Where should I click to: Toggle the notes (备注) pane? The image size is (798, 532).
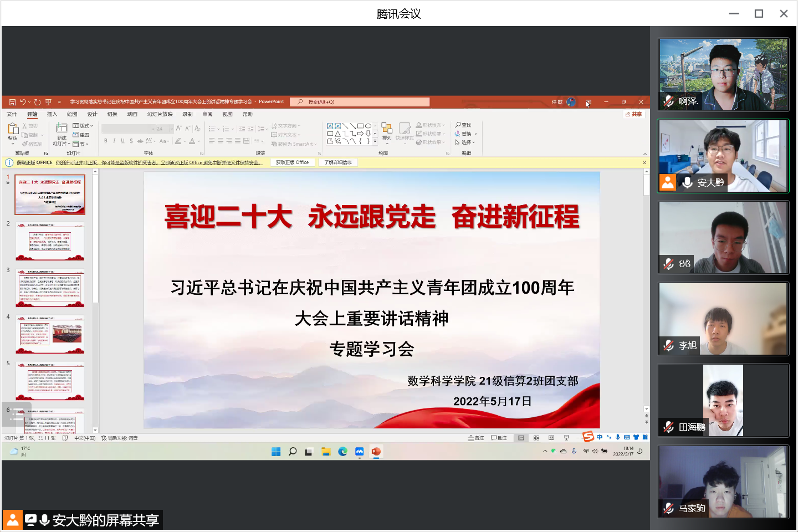[475, 438]
